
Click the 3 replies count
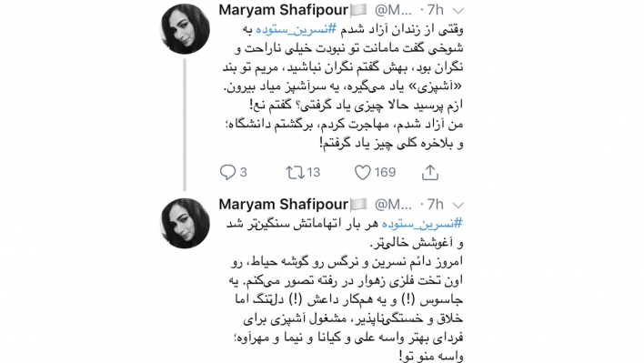pyautogui.click(x=243, y=173)
